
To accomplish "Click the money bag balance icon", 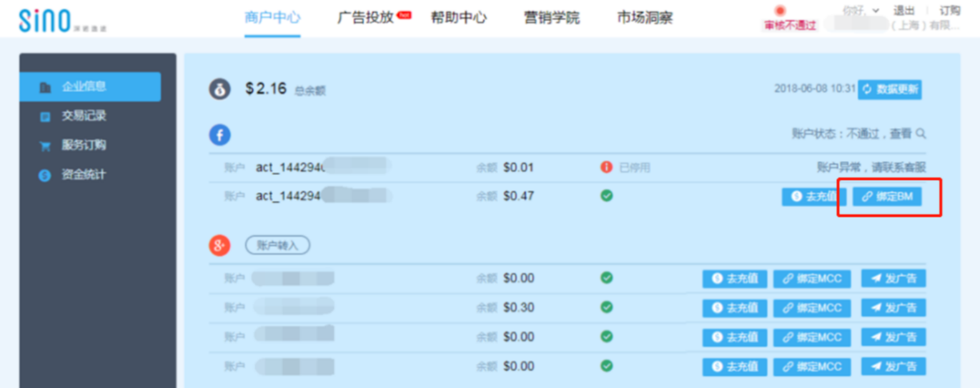I will (219, 89).
